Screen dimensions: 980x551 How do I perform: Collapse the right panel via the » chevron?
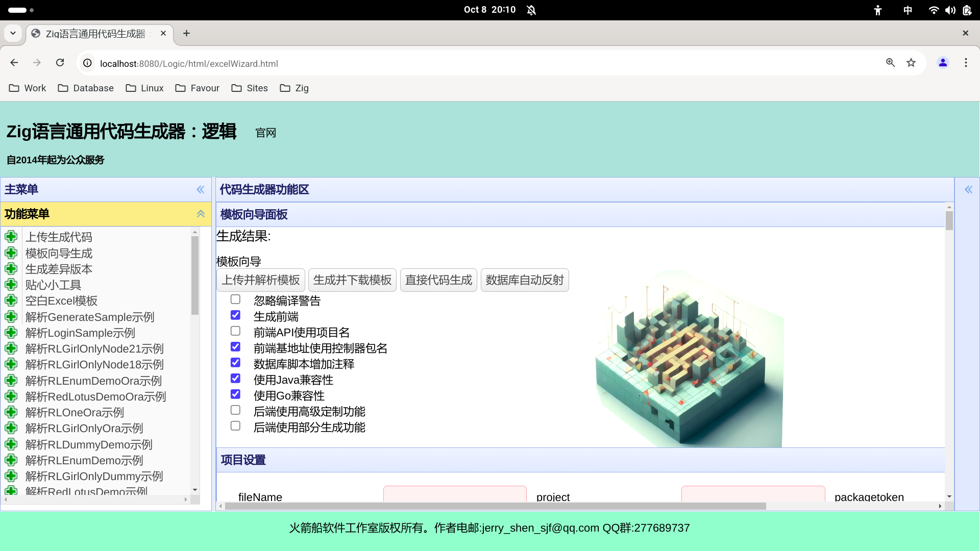969,189
